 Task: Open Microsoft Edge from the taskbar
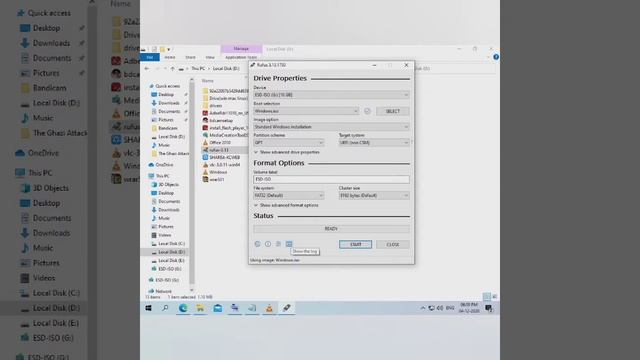coord(183,308)
